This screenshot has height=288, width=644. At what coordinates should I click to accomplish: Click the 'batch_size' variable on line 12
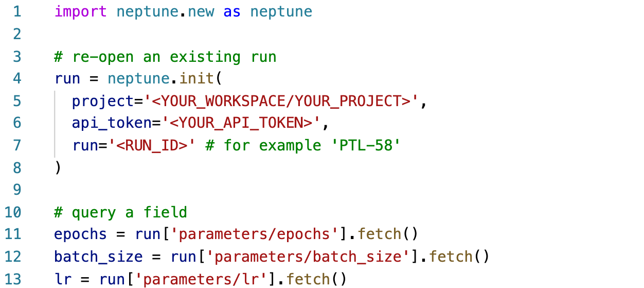click(98, 256)
